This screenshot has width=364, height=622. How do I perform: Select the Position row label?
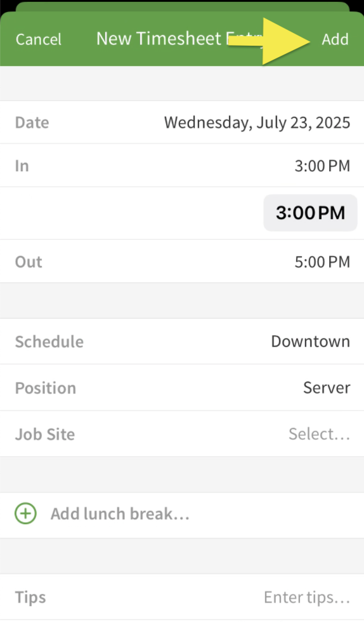(46, 388)
